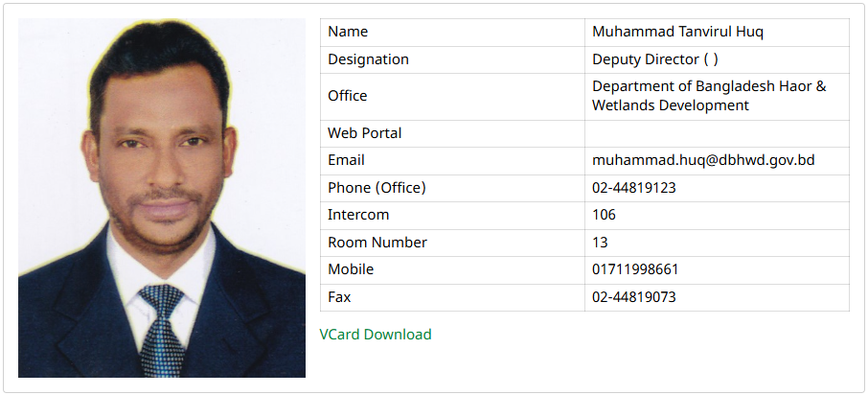
Task: Click the empty Web Portal value cell
Action: [x=716, y=133]
